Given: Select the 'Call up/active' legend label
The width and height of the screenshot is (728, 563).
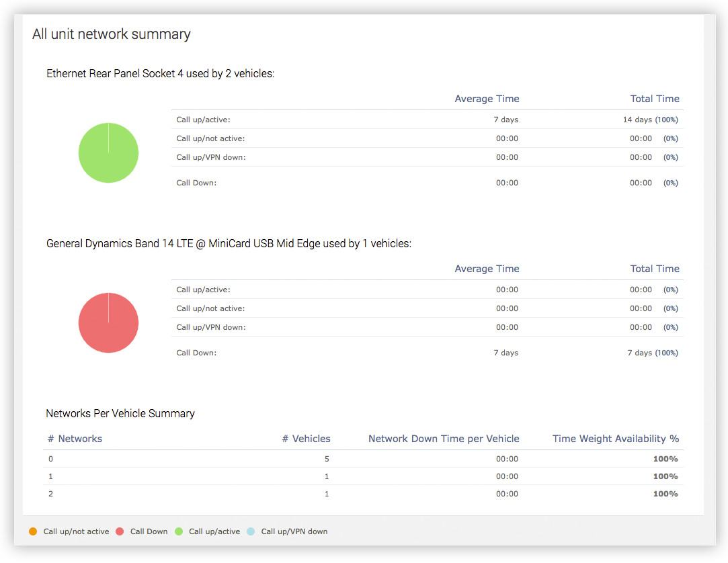Looking at the screenshot, I should [214, 531].
